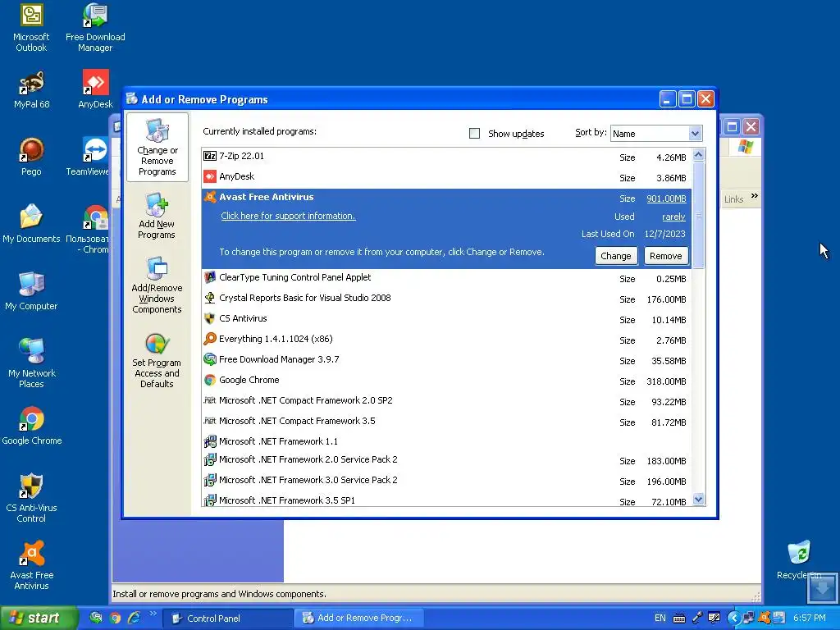Select the MyPal 68 desktop icon
The height and width of the screenshot is (630, 840).
tap(31, 90)
